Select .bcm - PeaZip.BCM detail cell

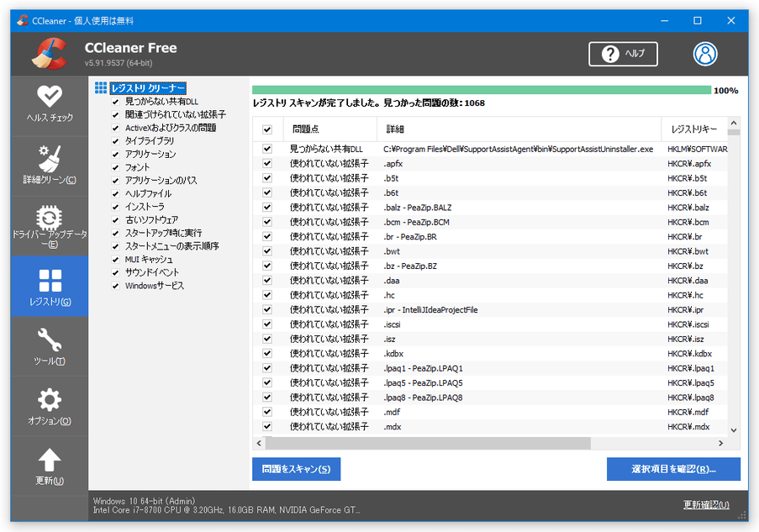pyautogui.click(x=416, y=222)
